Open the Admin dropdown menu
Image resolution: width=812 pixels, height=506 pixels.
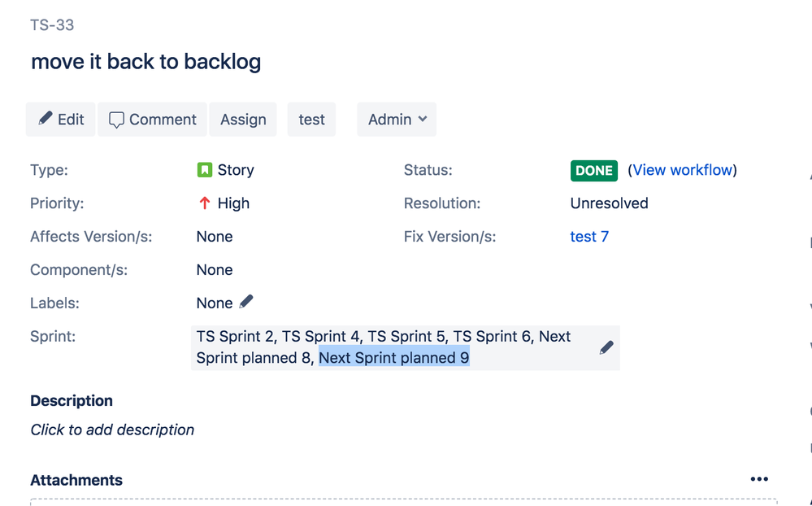(x=396, y=119)
